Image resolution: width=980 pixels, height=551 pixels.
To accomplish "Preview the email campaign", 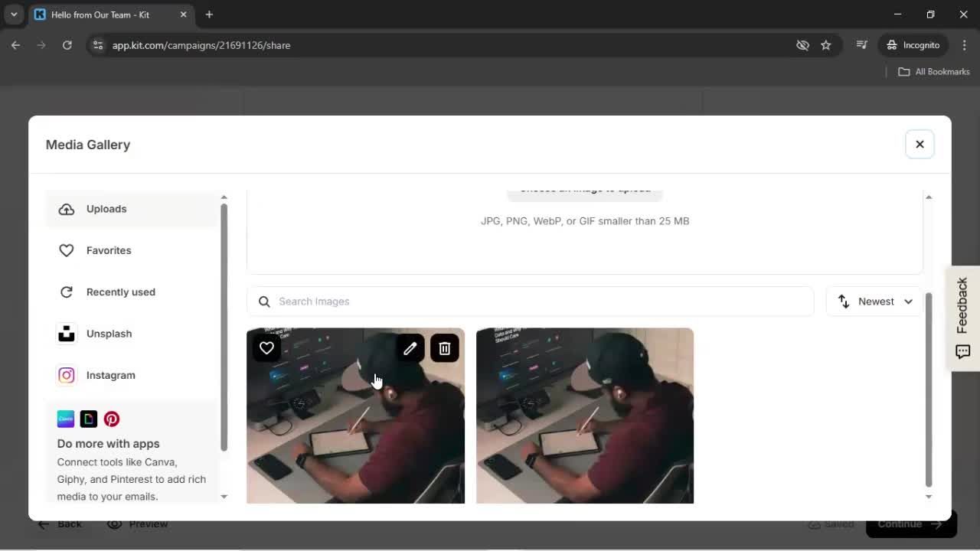I will pos(138,523).
